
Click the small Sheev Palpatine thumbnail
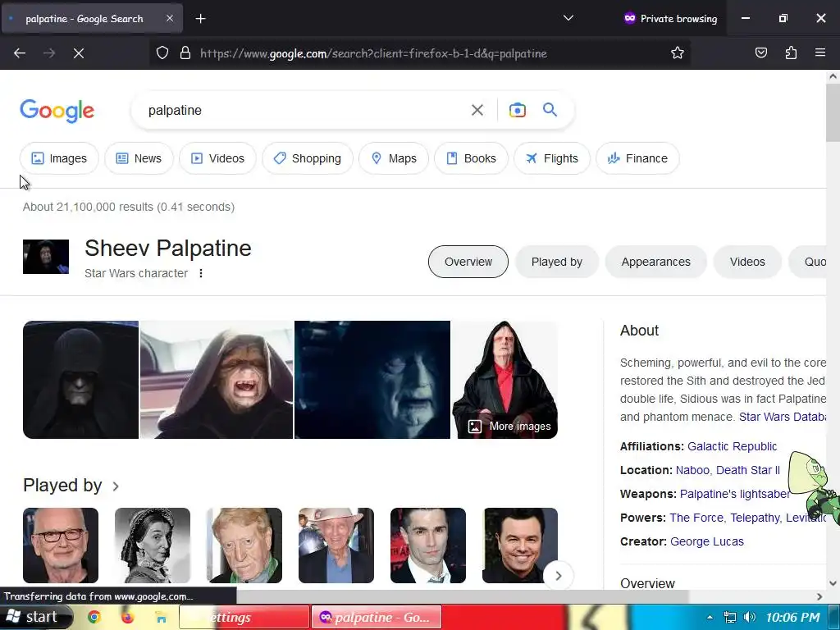click(x=46, y=257)
